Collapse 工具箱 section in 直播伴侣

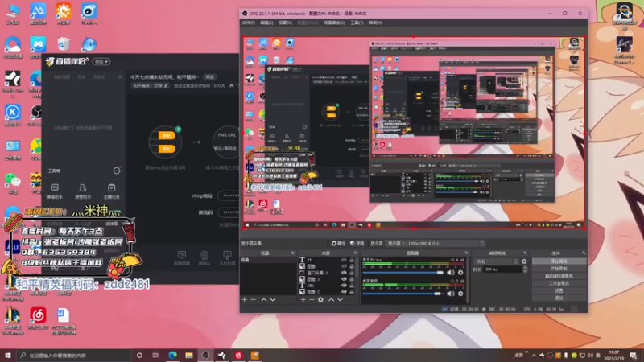coord(117,171)
